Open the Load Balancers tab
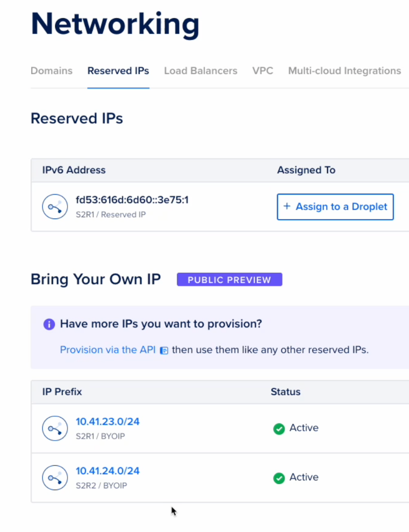 point(200,71)
